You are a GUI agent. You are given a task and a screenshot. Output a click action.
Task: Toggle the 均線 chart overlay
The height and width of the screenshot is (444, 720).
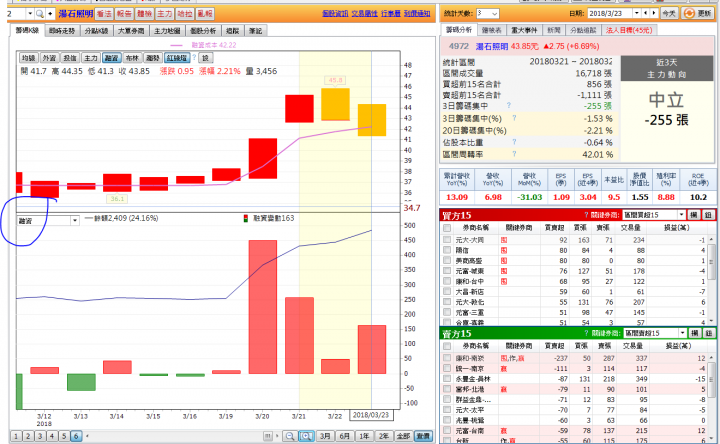click(28, 58)
